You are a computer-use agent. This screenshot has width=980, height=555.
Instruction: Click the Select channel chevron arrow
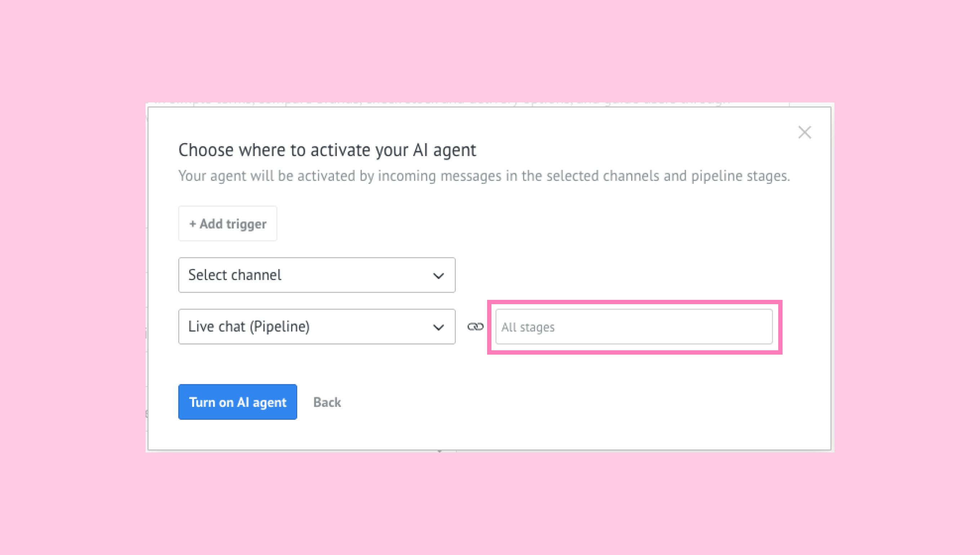(x=438, y=276)
